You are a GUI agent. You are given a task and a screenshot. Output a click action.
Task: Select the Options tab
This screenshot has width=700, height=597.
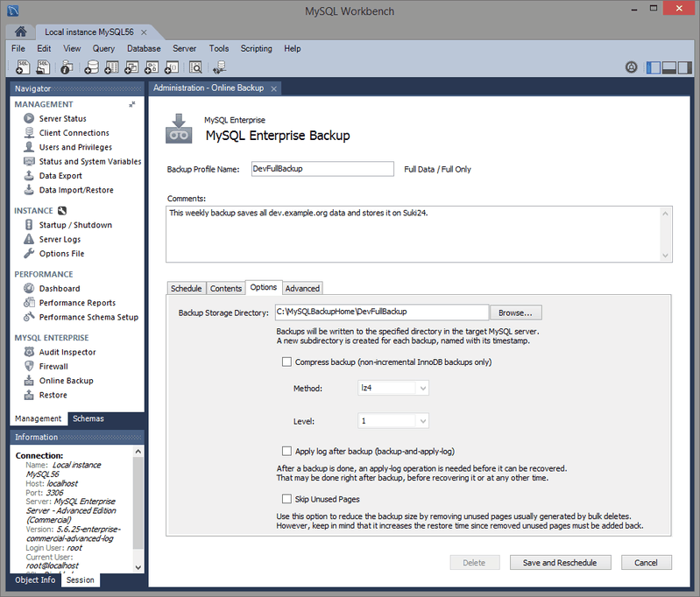click(x=264, y=287)
